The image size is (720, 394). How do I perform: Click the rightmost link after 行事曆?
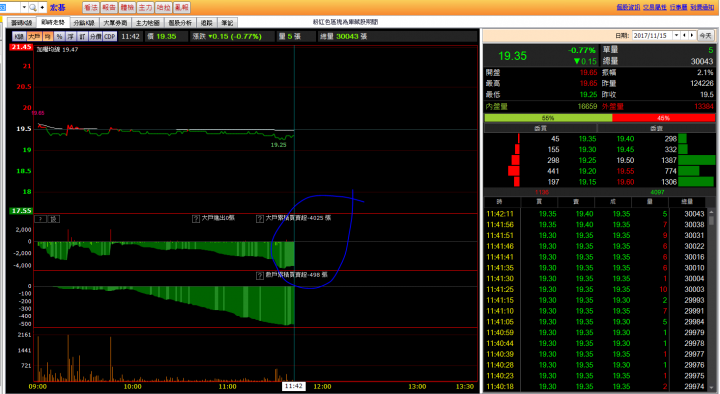[702, 7]
